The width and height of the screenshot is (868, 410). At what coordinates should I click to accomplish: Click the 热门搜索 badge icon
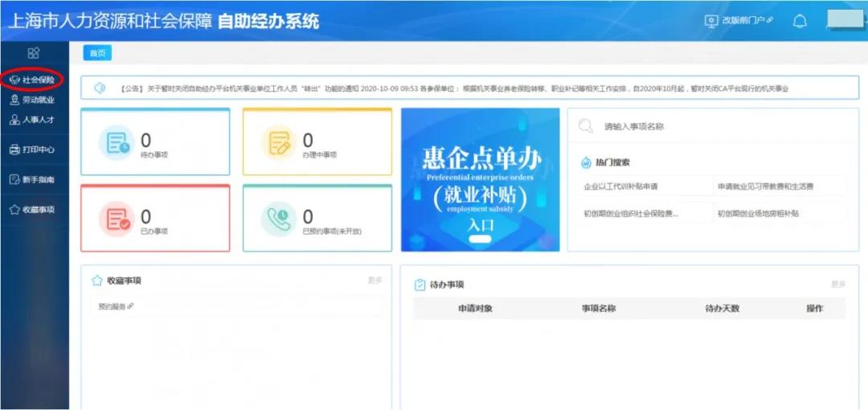(x=586, y=163)
